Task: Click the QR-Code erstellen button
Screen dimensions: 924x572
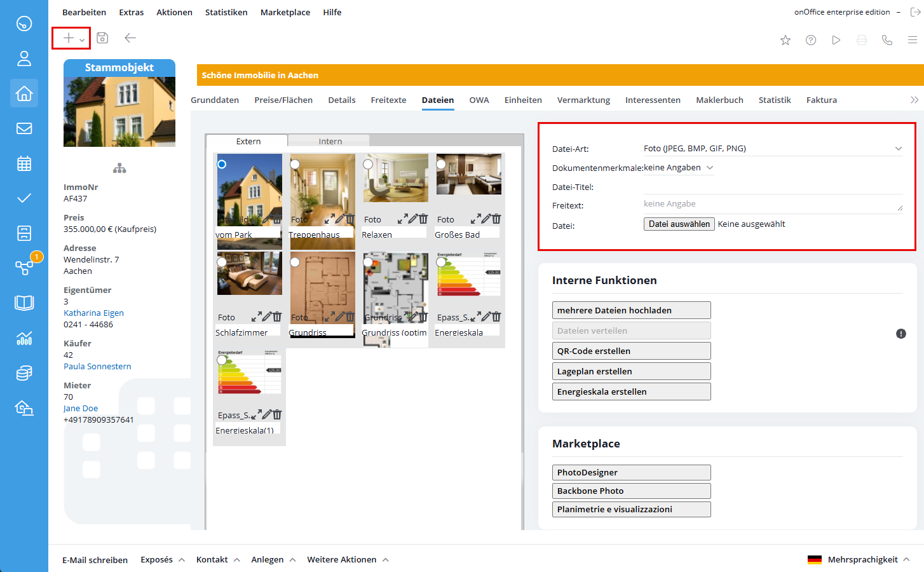Action: pyautogui.click(x=631, y=351)
